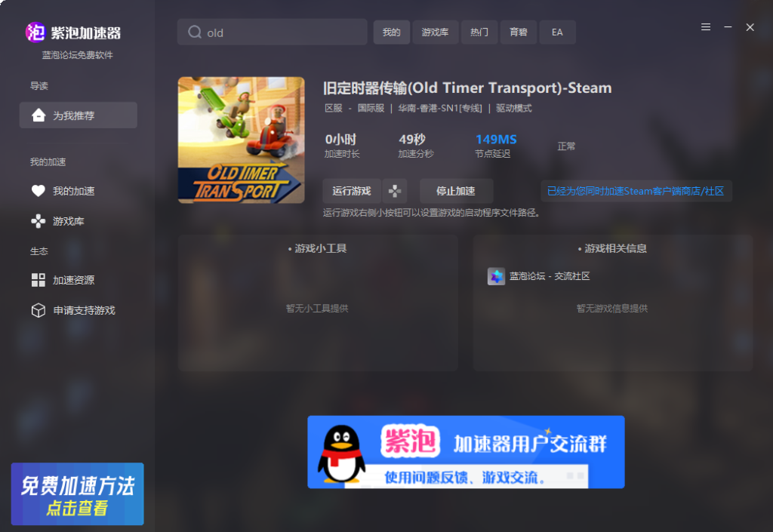Click the 暂无游戏信息提供 placeholder text
This screenshot has height=532, width=773.
tap(612, 309)
